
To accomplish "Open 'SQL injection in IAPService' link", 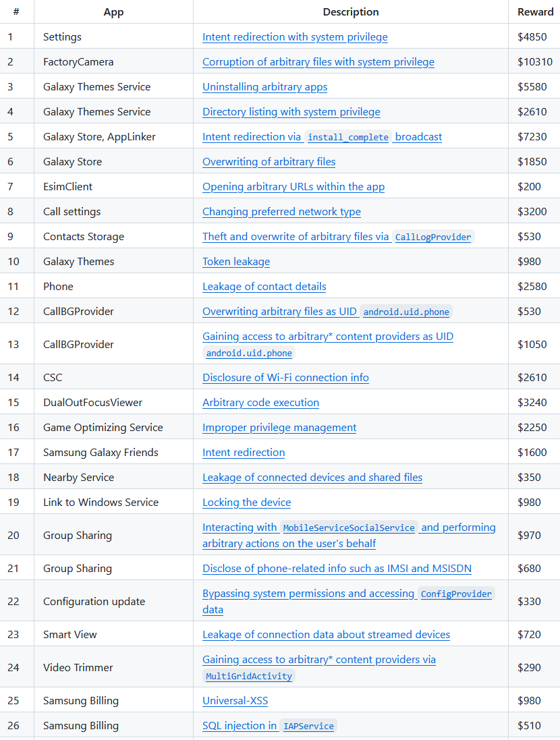I will pyautogui.click(x=270, y=726).
